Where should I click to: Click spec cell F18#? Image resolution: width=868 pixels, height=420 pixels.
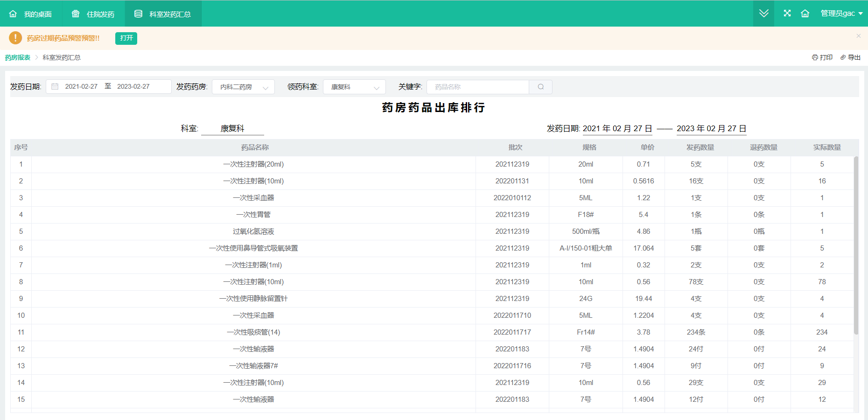tap(586, 215)
